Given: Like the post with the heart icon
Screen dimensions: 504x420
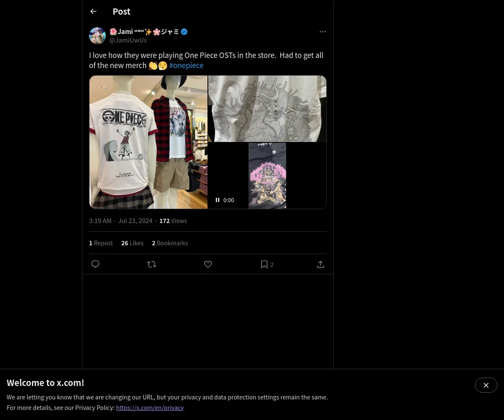Looking at the screenshot, I should [208, 264].
